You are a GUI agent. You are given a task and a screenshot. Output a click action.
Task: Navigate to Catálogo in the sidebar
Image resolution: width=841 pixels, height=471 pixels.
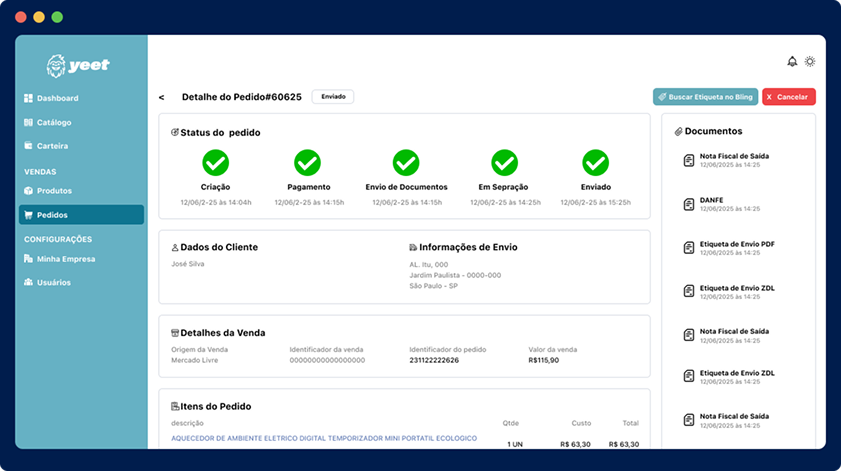pyautogui.click(x=54, y=122)
